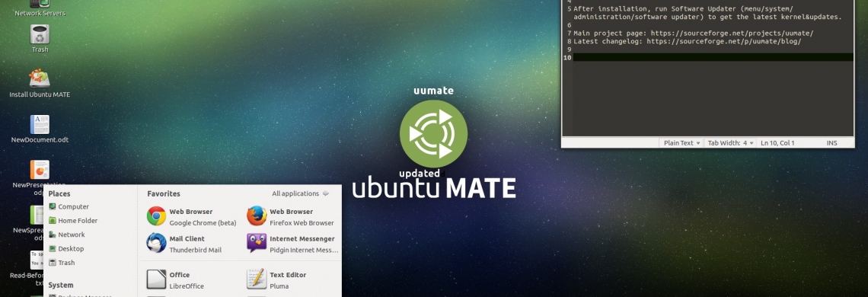Click the INS indicator in status bar
The width and height of the screenshot is (868, 297).
[x=832, y=143]
